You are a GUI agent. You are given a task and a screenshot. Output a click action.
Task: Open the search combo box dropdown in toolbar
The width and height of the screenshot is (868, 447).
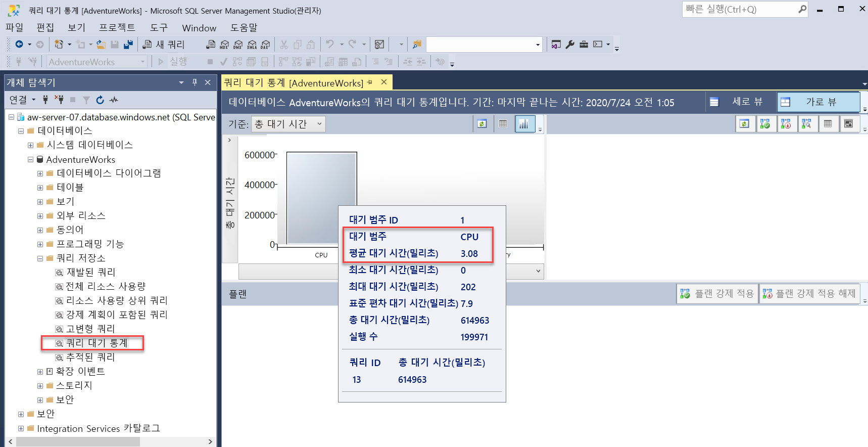538,44
